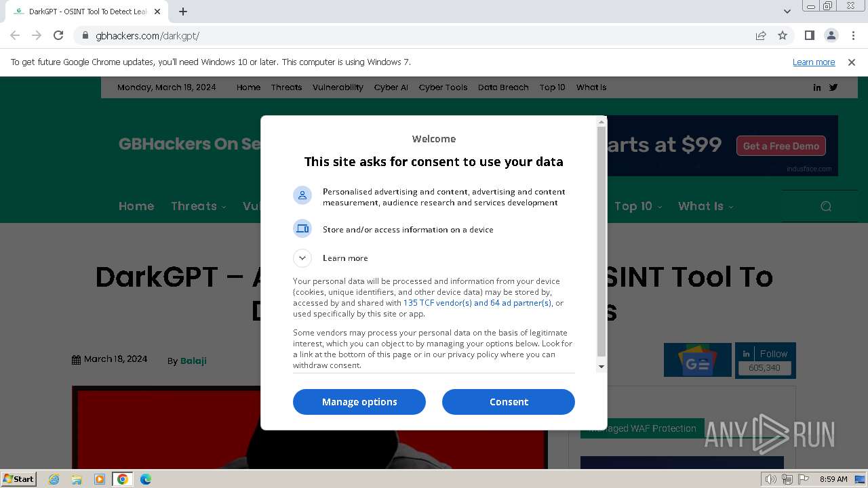Click the Google News follow thumbnail
Screen dimensions: 868x488
(x=698, y=360)
